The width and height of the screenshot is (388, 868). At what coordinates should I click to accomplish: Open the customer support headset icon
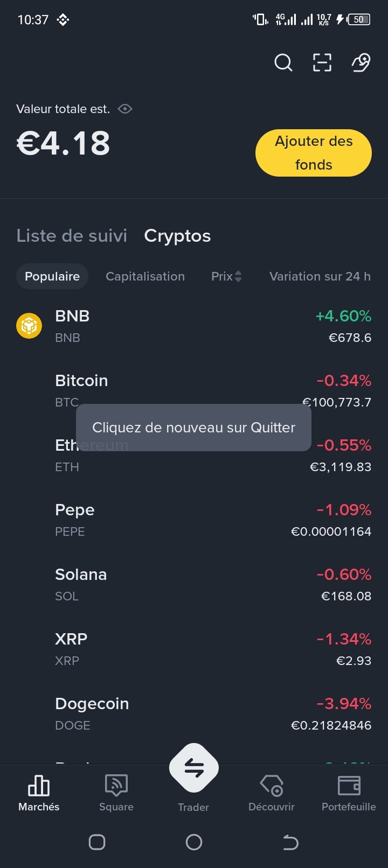361,63
